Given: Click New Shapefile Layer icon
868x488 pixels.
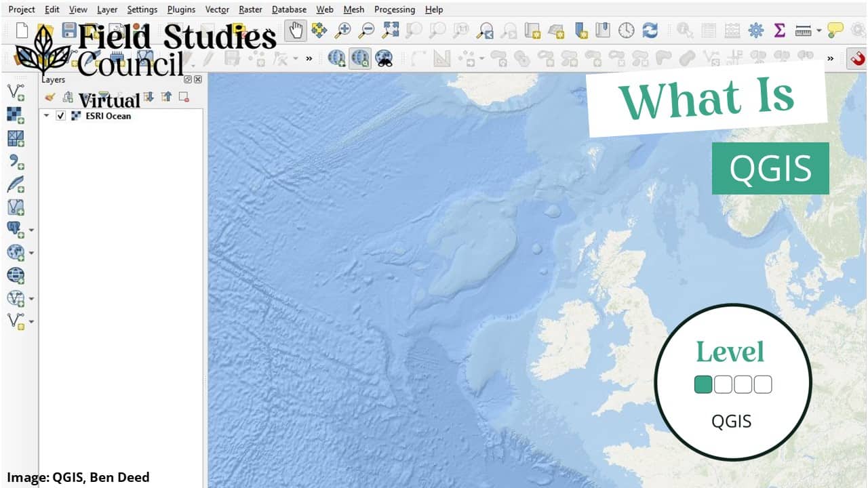Looking at the screenshot, I should 16,321.
